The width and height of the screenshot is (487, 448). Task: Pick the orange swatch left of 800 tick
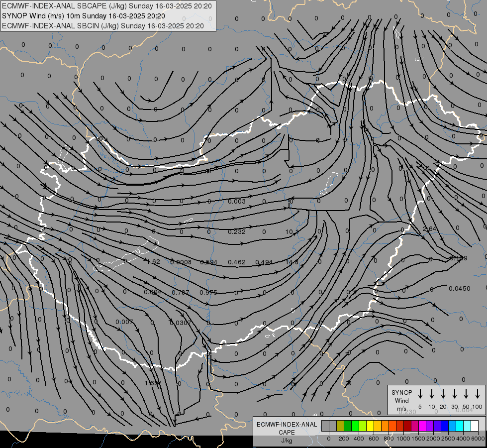(385, 426)
